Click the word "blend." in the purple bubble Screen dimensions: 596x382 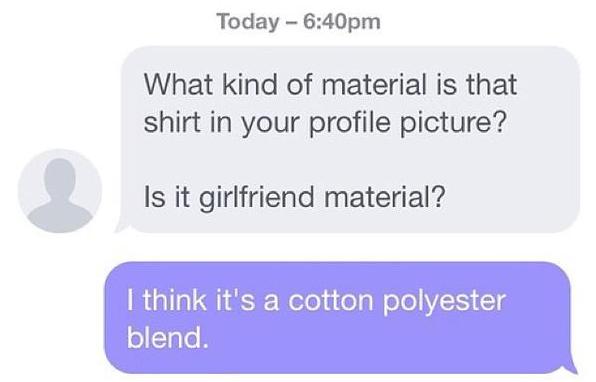tap(168, 338)
